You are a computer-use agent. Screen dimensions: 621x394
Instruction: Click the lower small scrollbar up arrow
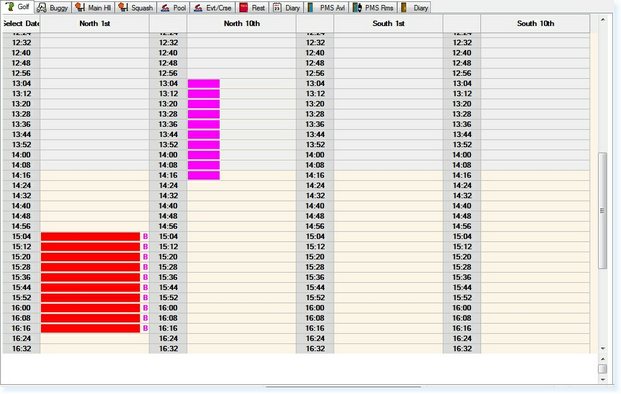(602, 359)
